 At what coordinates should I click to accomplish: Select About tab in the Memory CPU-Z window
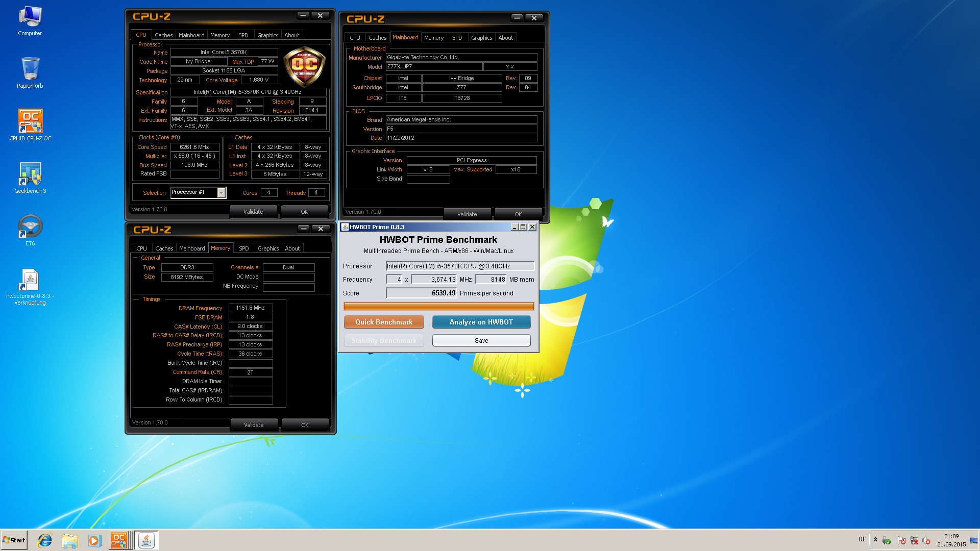point(292,248)
